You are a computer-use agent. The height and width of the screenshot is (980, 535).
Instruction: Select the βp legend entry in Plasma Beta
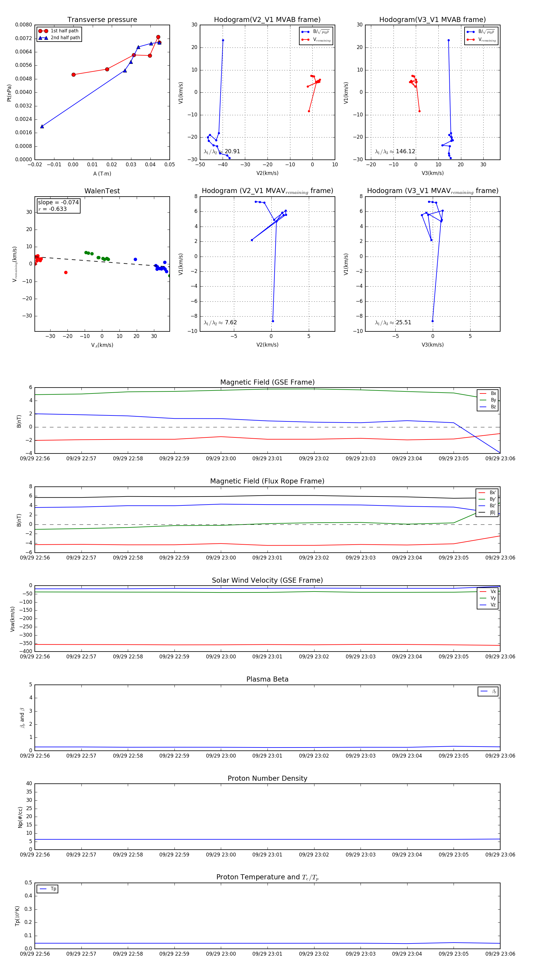[489, 691]
